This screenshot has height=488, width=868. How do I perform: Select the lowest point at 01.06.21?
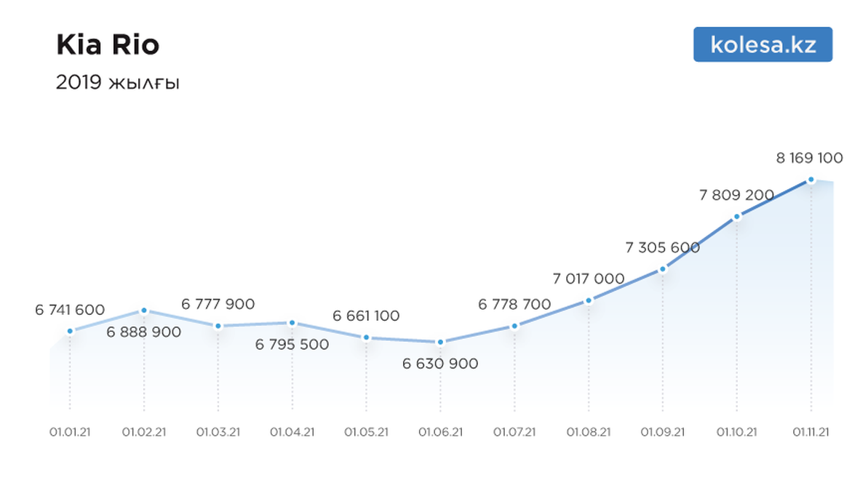[440, 342]
